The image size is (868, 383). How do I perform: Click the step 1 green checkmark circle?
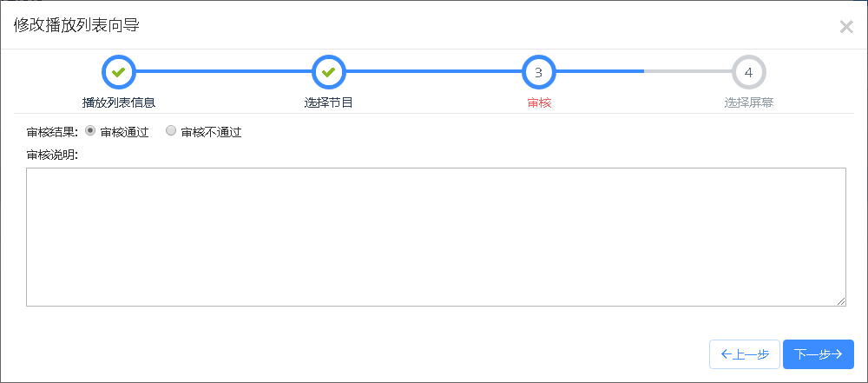point(119,72)
